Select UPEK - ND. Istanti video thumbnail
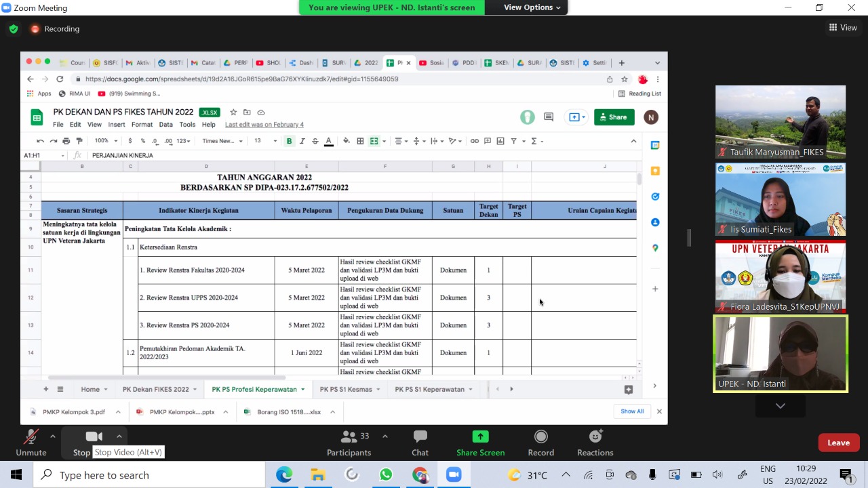The height and width of the screenshot is (488, 868). [x=781, y=354]
